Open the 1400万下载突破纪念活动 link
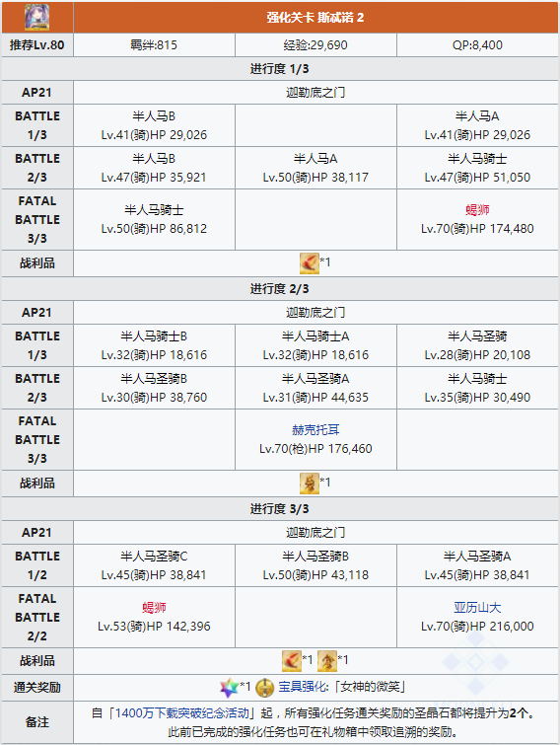Image resolution: width=560 pixels, height=745 pixels. click(x=182, y=712)
